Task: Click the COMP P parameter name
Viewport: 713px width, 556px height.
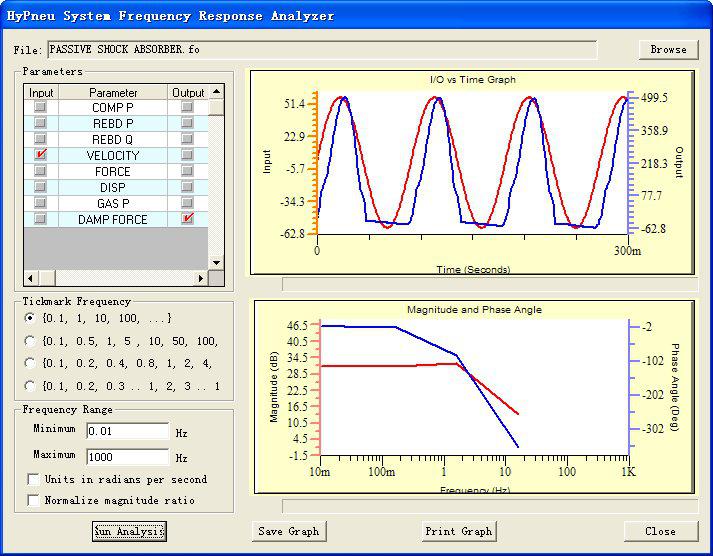Action: [113, 108]
